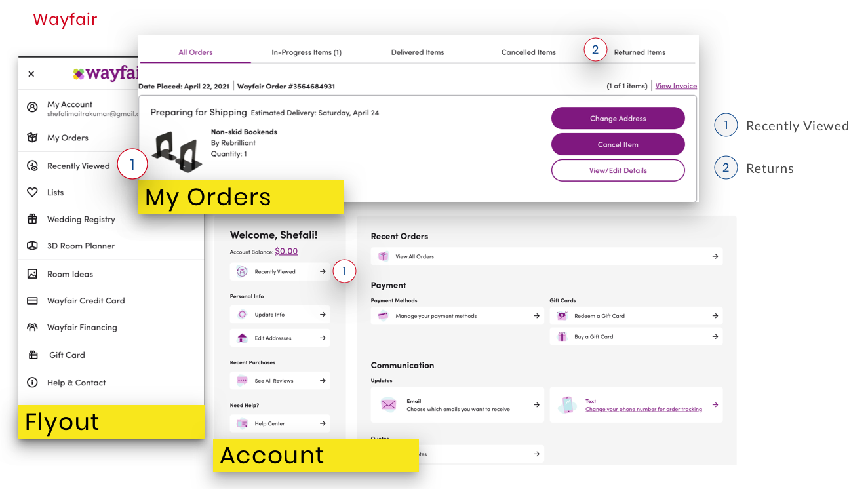Open My Account in the flyout menu
The image size is (868, 489).
69,104
